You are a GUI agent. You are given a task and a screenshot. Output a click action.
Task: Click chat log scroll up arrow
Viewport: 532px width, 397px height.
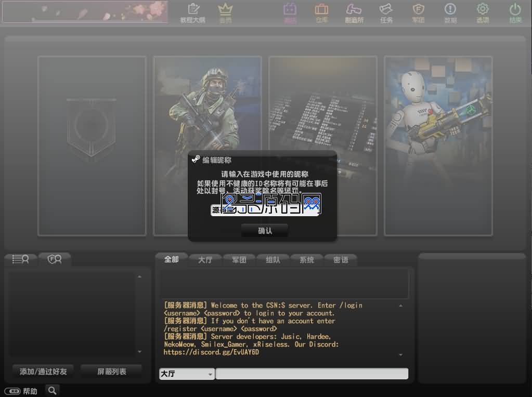click(x=401, y=306)
